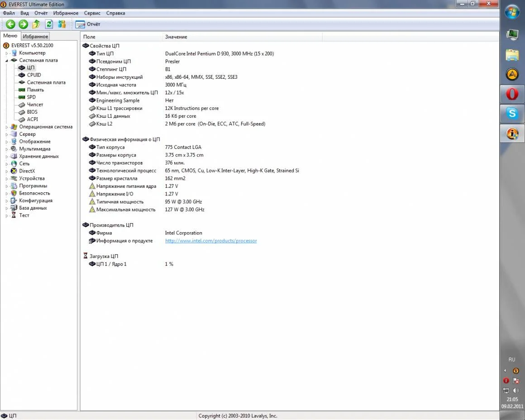Viewport: 525px width, 420px height.
Task: Open the SPD tree icon
Action: tap(22, 97)
